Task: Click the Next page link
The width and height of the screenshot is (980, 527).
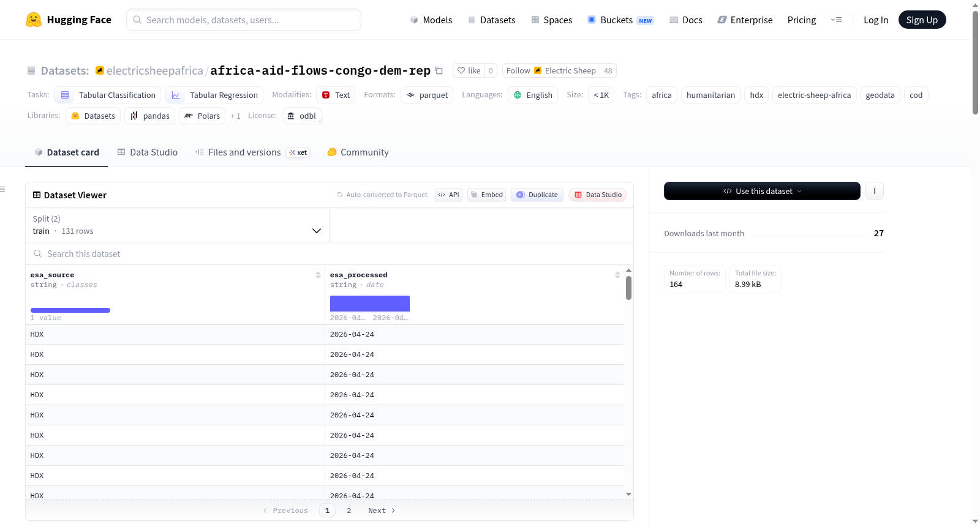Action: (382, 510)
